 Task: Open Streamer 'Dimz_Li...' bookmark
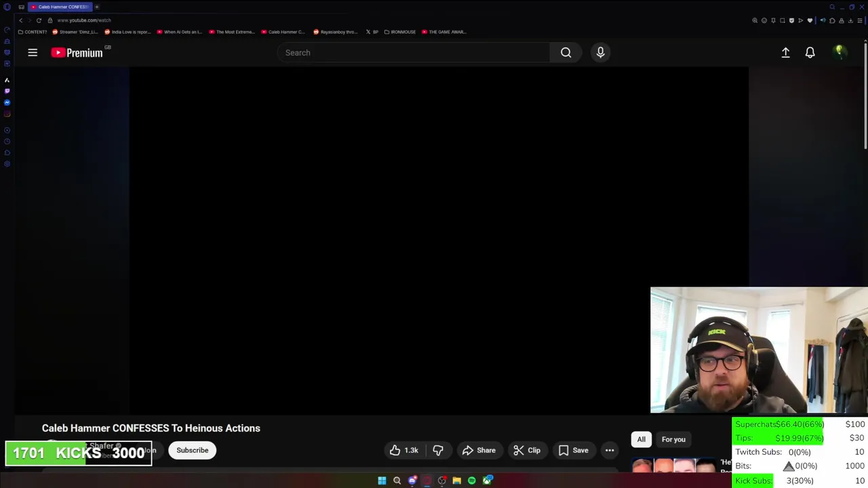pyautogui.click(x=75, y=32)
